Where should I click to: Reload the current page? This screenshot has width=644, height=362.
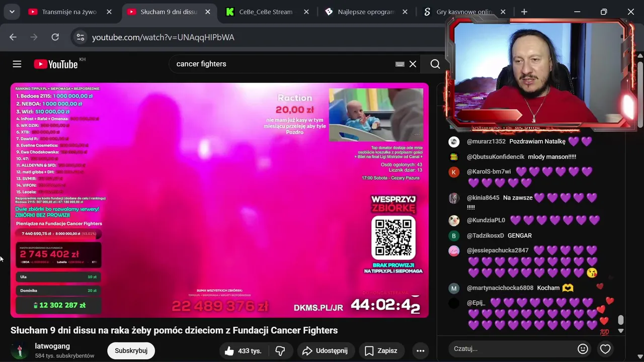pos(55,37)
